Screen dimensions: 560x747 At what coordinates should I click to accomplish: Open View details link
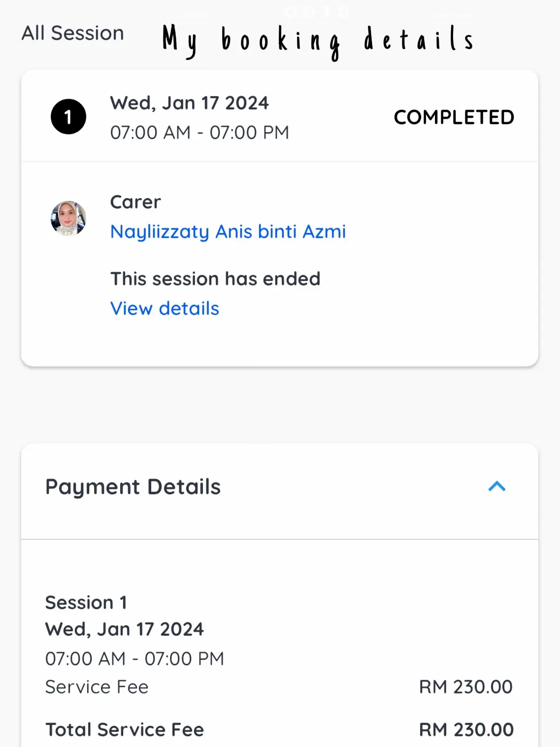pos(165,308)
